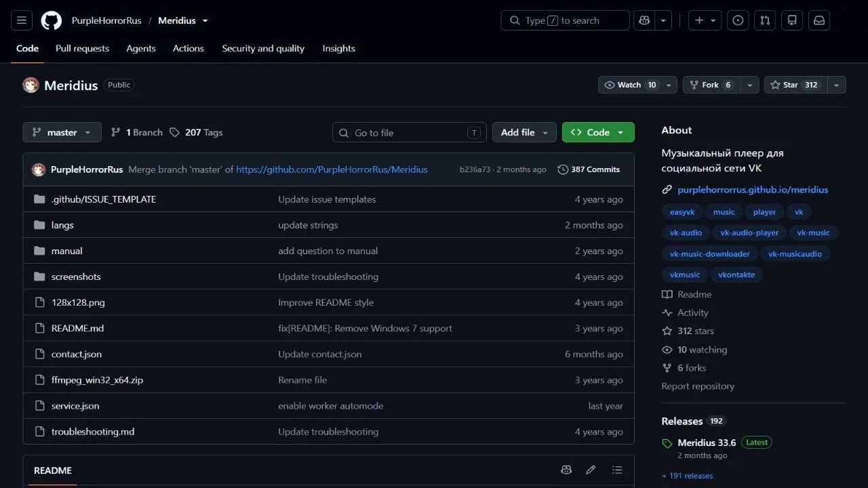Switch to the Insights tab
Screen dimensions: 868x488
tap(338, 48)
